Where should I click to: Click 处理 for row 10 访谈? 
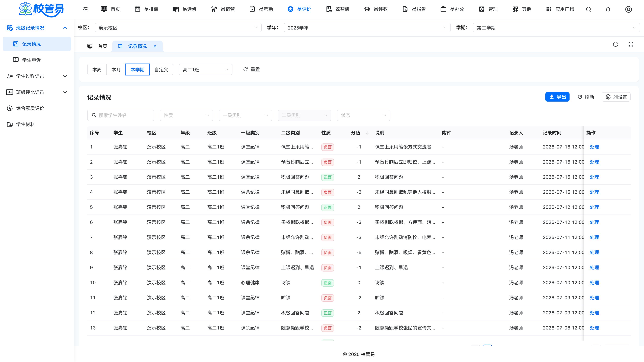pyautogui.click(x=594, y=283)
